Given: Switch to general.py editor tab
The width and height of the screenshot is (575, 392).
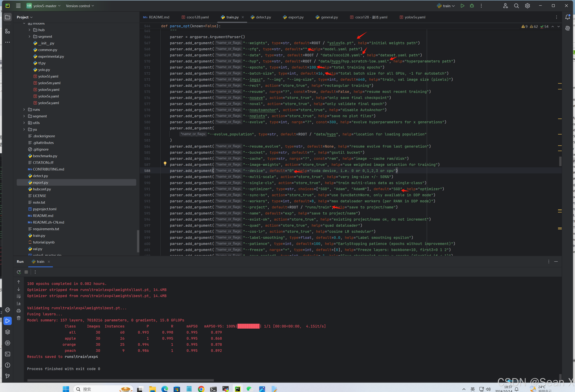Looking at the screenshot, I should tap(327, 17).
